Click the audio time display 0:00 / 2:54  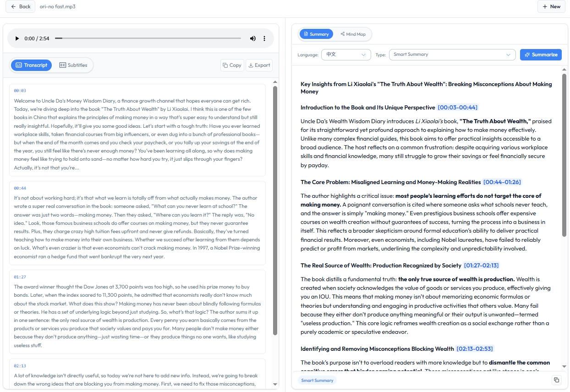37,38
